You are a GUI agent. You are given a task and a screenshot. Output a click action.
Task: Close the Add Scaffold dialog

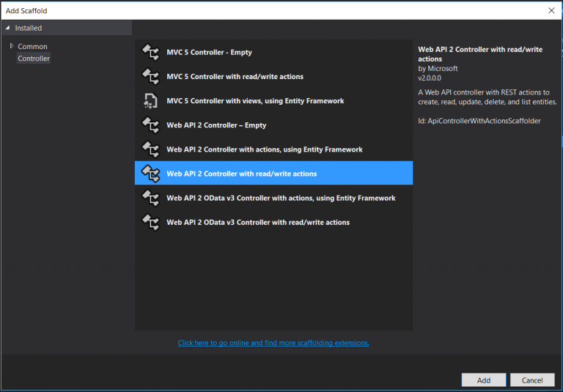[x=551, y=10]
